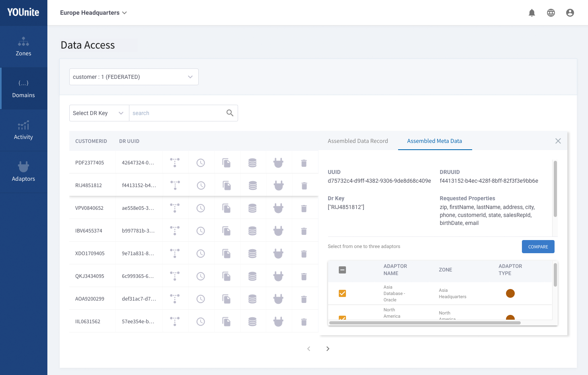This screenshot has width=588, height=375.
Task: Toggle the select-all adaptors header checkbox
Action: [x=342, y=270]
